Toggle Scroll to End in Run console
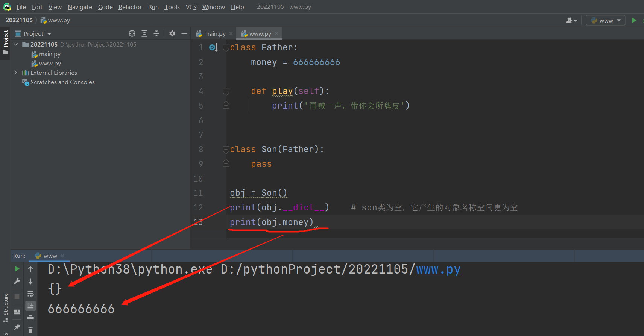Screen dimensions: 644x336 30,306
